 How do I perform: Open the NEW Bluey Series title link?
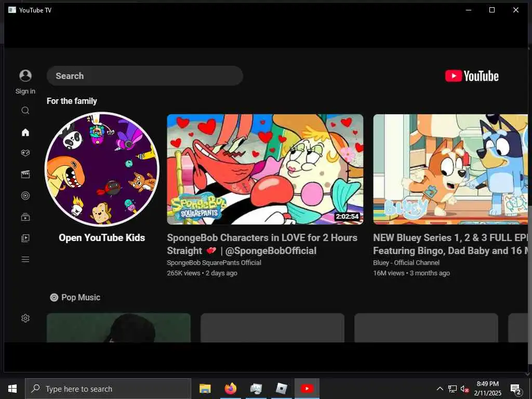point(450,244)
